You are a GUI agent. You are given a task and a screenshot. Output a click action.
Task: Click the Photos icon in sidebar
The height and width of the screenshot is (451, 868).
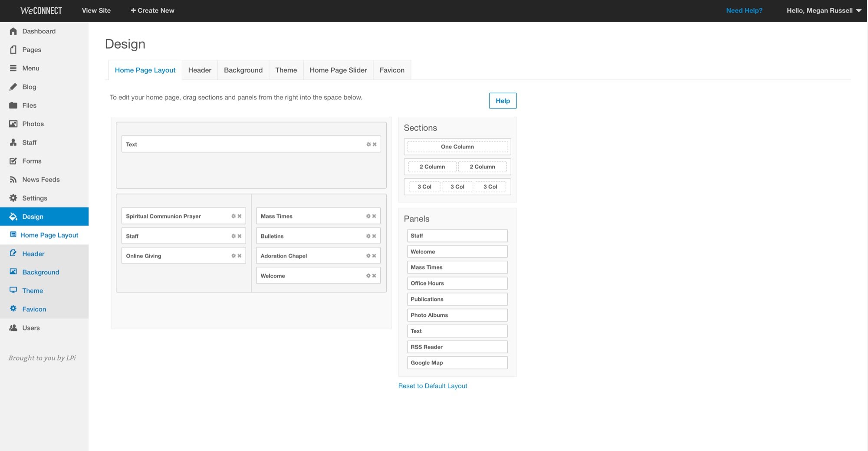[x=13, y=124]
